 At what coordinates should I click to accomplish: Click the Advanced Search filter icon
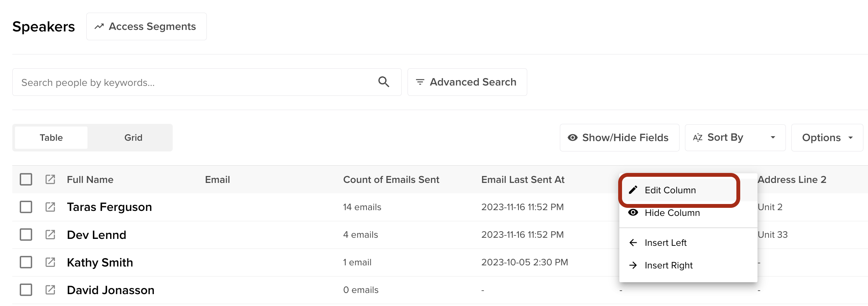click(420, 82)
